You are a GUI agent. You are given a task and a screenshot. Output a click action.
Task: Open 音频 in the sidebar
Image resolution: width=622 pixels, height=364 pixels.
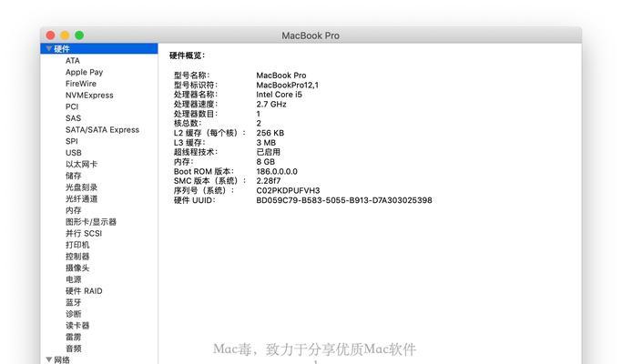pos(74,349)
